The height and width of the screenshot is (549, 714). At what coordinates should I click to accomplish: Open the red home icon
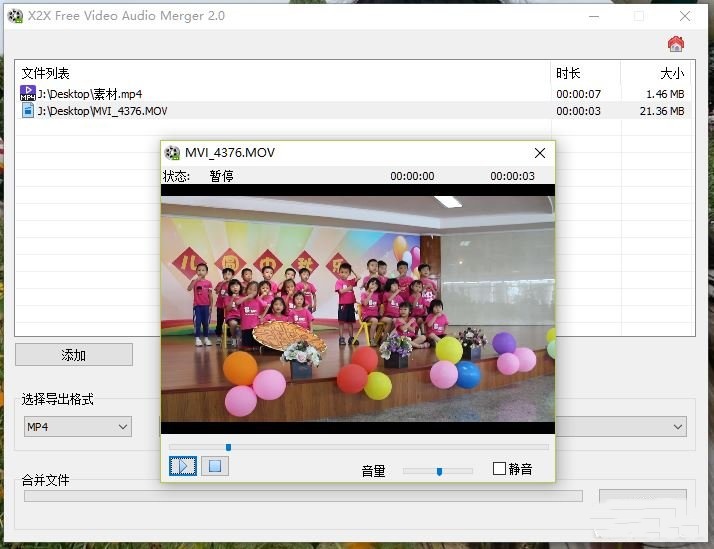676,44
